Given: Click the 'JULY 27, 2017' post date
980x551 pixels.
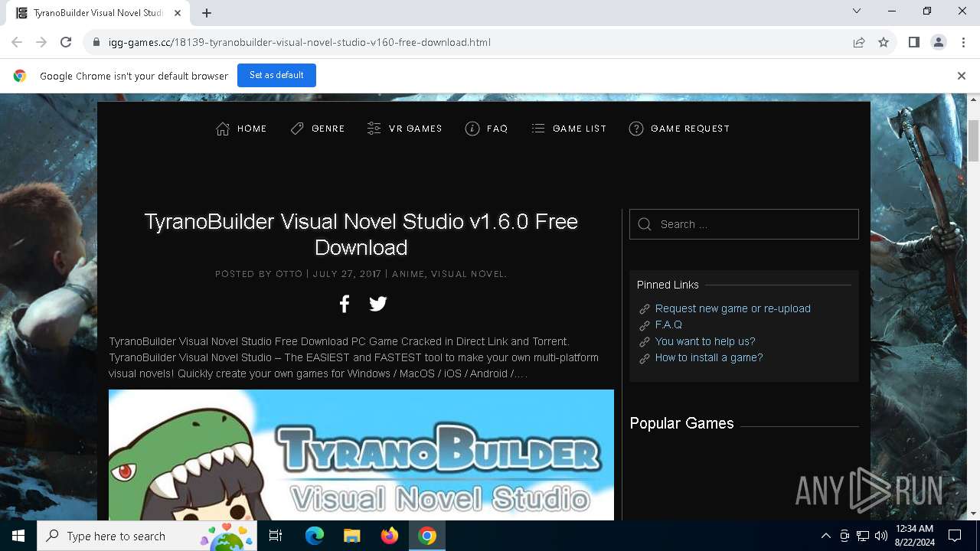Looking at the screenshot, I should [347, 274].
